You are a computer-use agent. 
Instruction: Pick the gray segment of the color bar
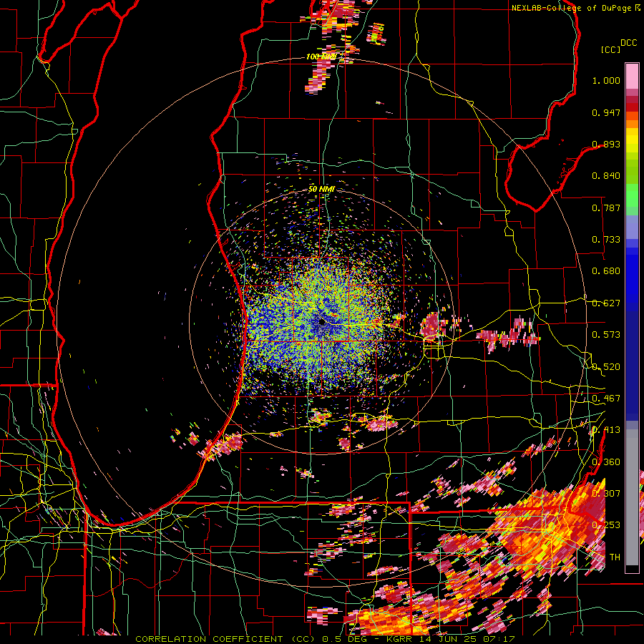632,497
